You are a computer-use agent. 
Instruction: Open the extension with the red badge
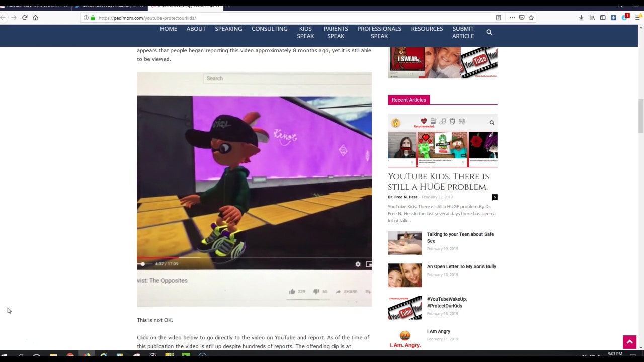point(625,17)
